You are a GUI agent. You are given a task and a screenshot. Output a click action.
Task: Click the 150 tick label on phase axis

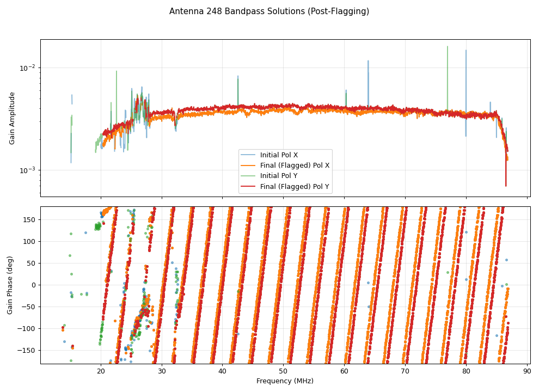(30, 219)
